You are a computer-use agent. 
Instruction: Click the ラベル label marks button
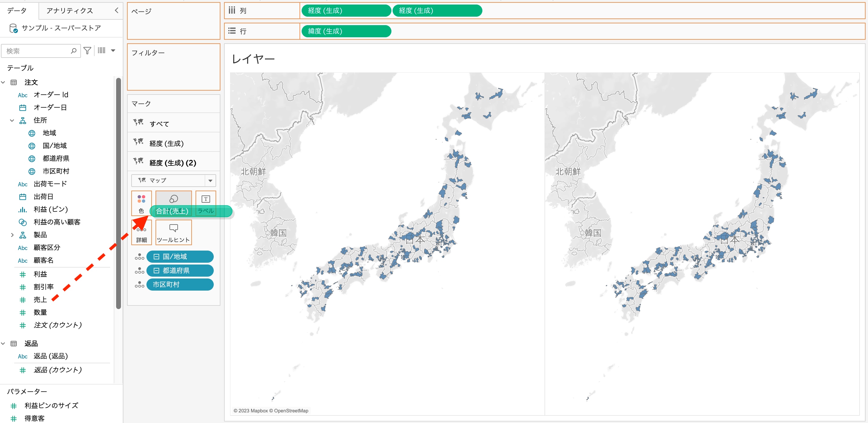tap(206, 203)
